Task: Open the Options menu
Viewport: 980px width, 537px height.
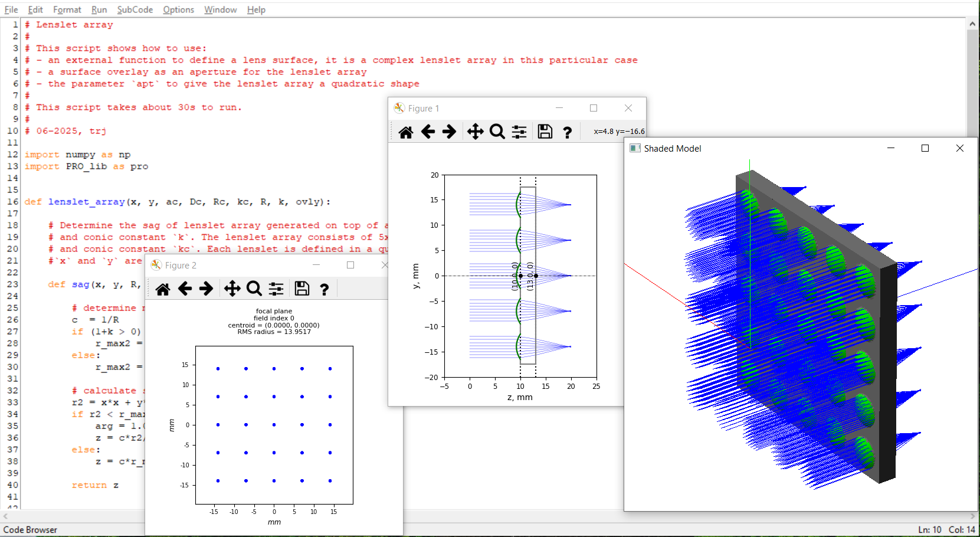Action: [178, 9]
